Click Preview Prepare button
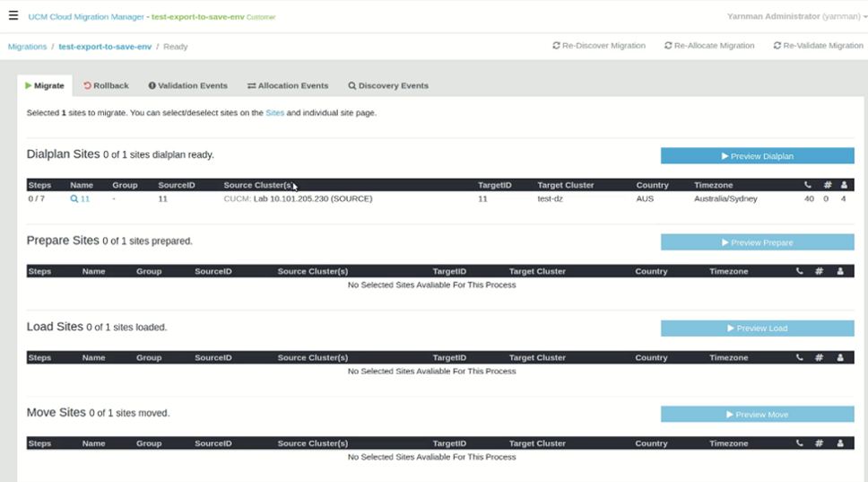 point(758,242)
